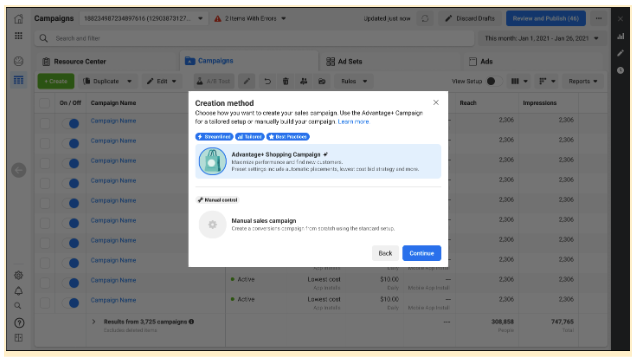Tick the first campaign row checkbox
Image resolution: width=636 pixels, height=363 pixels.
45,123
